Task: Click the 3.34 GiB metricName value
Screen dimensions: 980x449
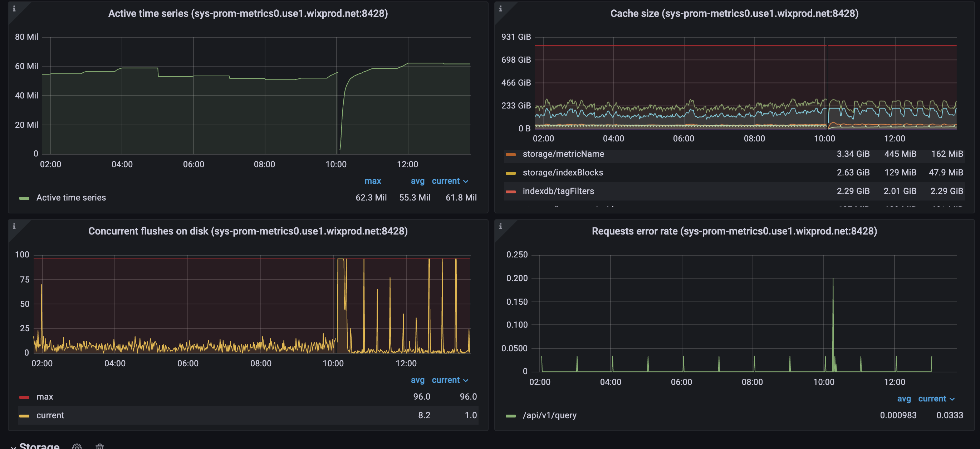Action: coord(853,154)
